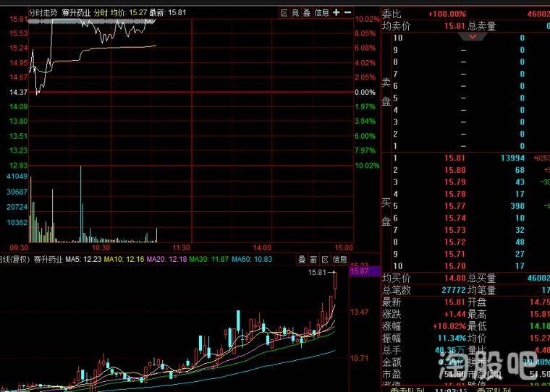550x392 pixels.
Task: Click buy level 1 volume 13994
Action: [512, 158]
